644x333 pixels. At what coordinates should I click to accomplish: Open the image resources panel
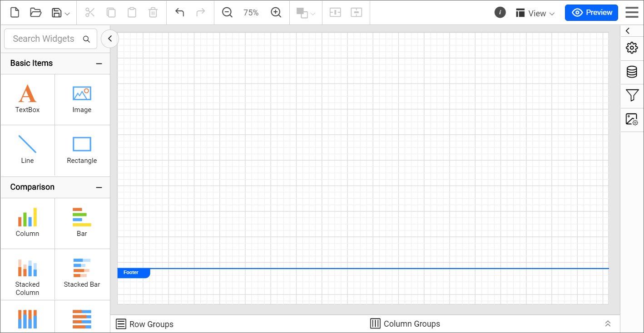tap(632, 119)
